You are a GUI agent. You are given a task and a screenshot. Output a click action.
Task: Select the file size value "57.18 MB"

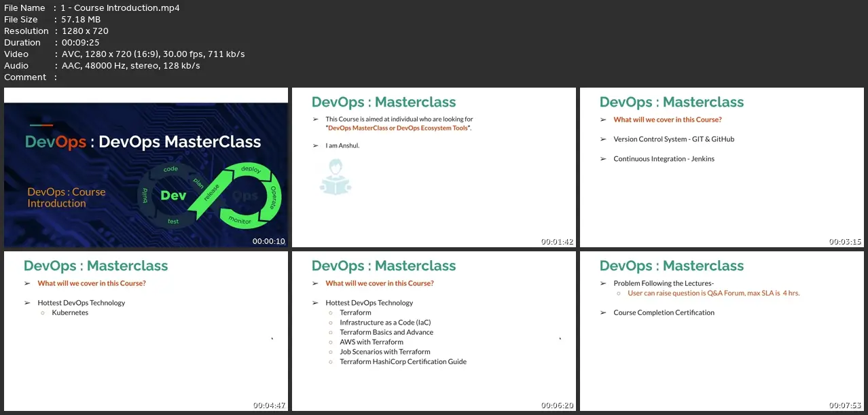[81, 20]
